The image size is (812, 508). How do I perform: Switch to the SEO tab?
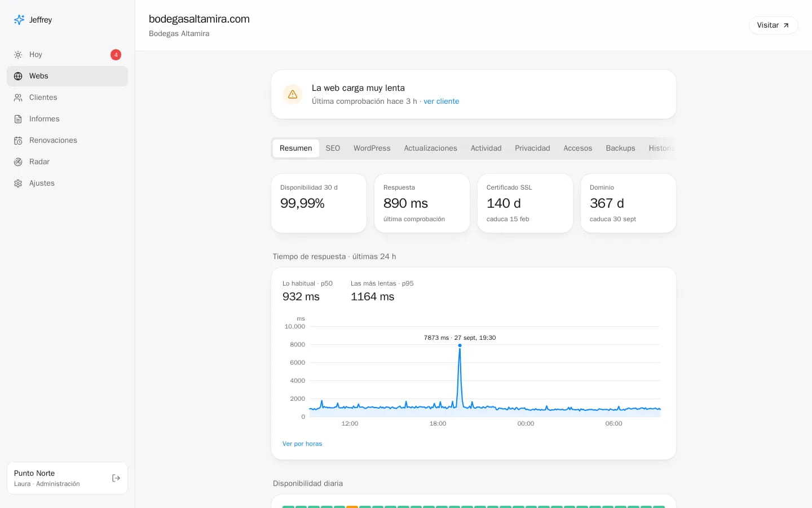pyautogui.click(x=333, y=148)
